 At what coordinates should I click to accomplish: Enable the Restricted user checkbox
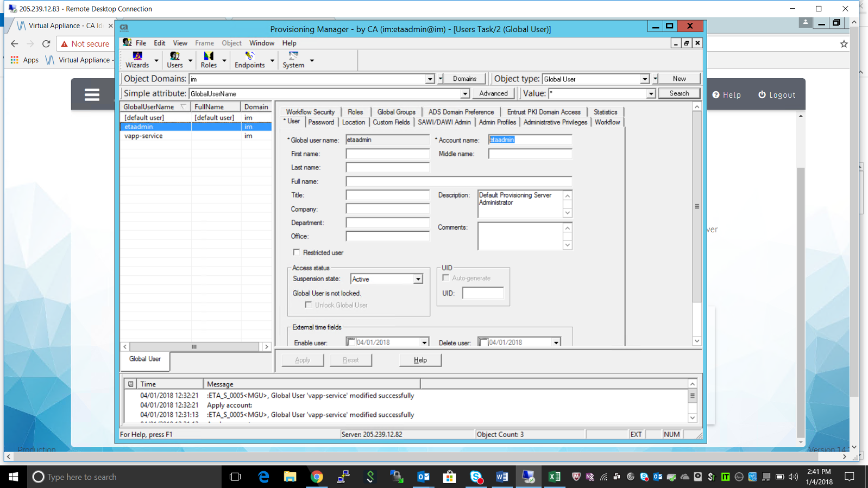click(297, 252)
